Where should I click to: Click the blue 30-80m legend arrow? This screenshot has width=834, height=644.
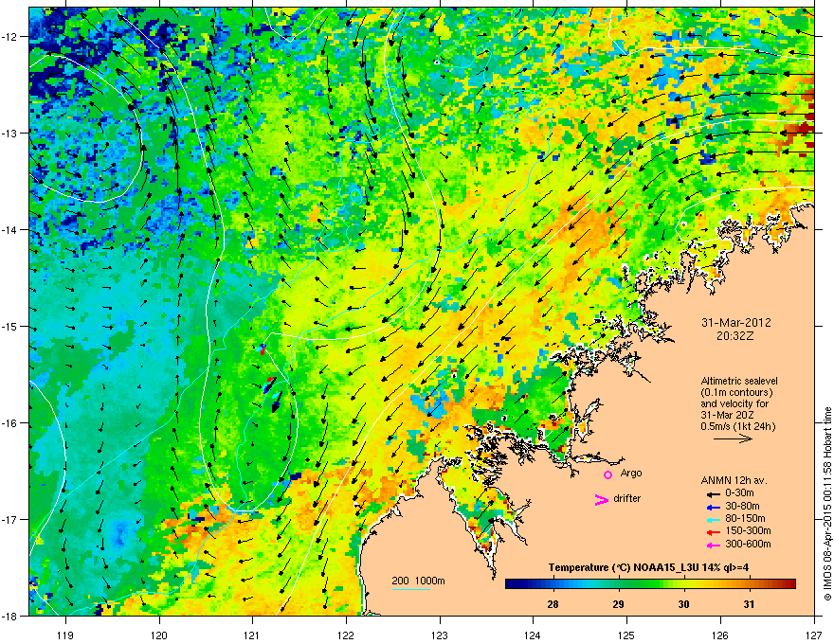coord(712,507)
